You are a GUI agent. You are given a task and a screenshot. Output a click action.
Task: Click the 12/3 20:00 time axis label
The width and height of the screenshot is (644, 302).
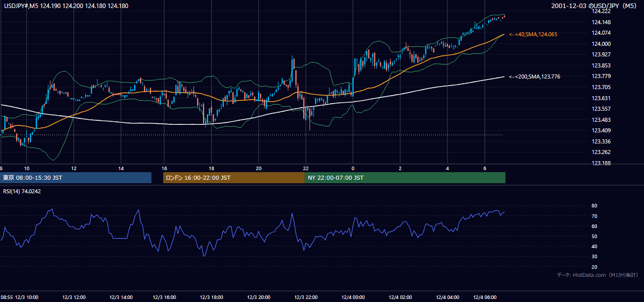259,297
